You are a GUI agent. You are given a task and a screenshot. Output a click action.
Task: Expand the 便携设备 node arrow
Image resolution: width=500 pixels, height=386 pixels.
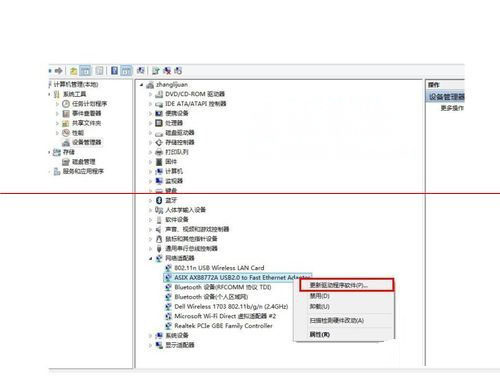click(x=150, y=114)
